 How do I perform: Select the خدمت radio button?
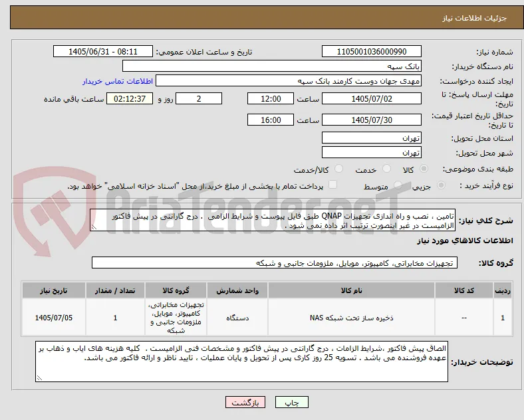coord(386,169)
